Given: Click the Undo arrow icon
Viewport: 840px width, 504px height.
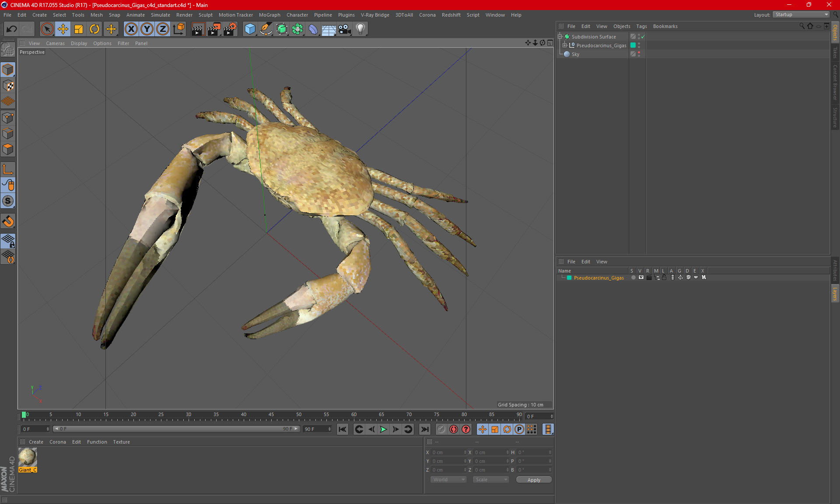Looking at the screenshot, I should click(12, 29).
